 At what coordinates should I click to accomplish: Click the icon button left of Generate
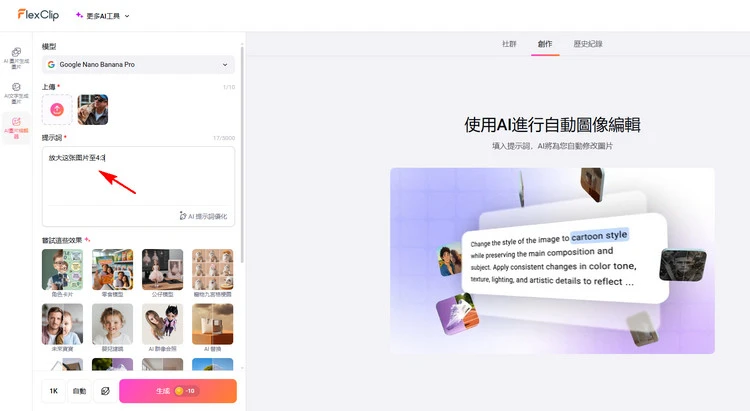coord(105,391)
